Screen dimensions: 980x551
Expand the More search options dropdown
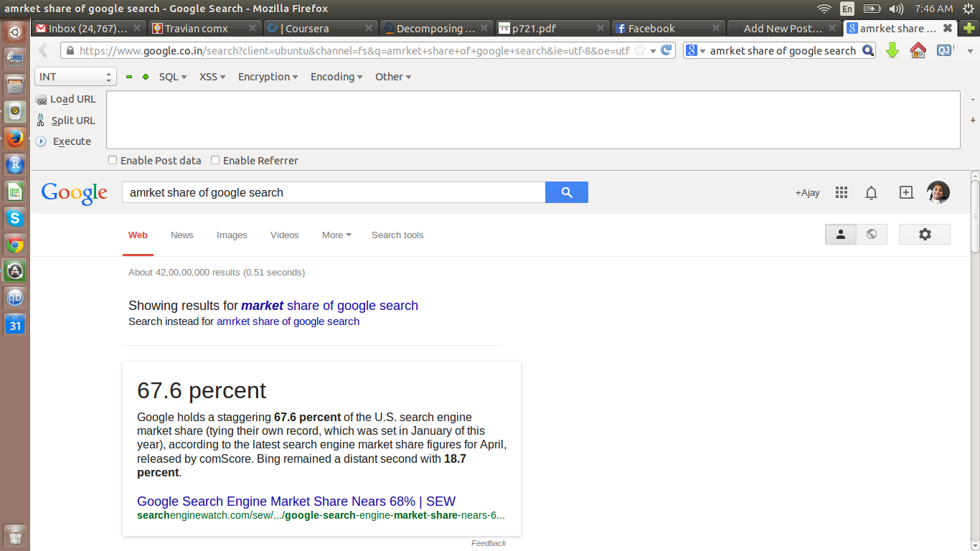coord(336,235)
